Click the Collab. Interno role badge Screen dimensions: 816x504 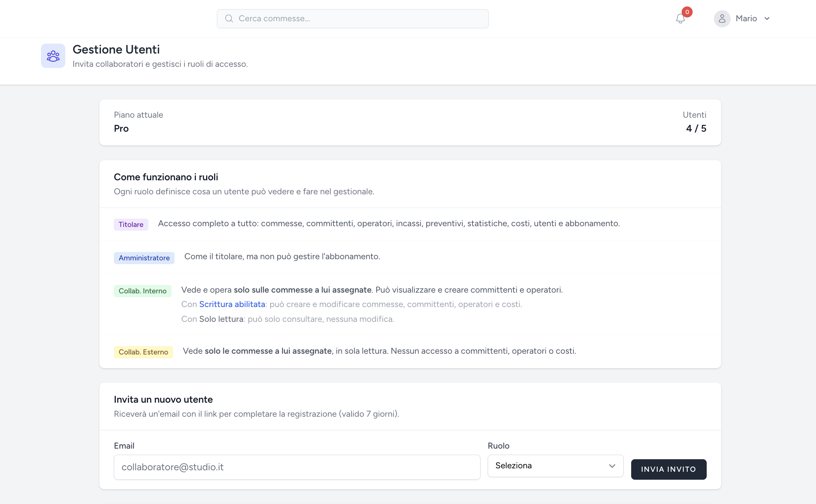pos(143,291)
